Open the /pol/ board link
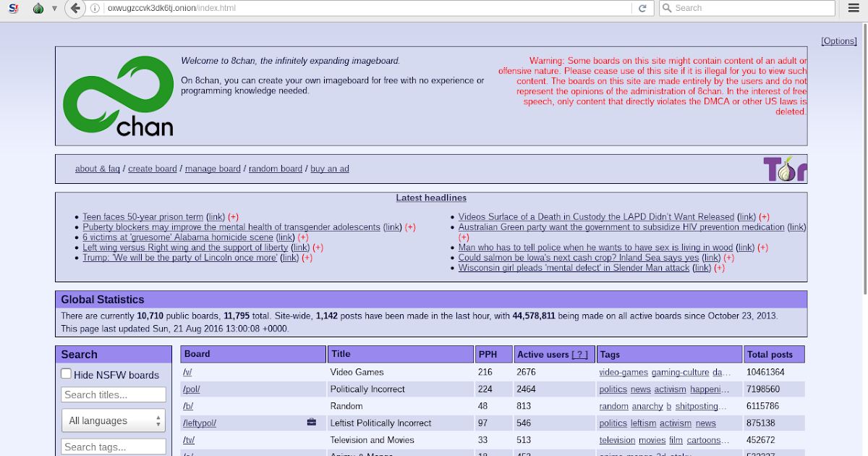 192,389
